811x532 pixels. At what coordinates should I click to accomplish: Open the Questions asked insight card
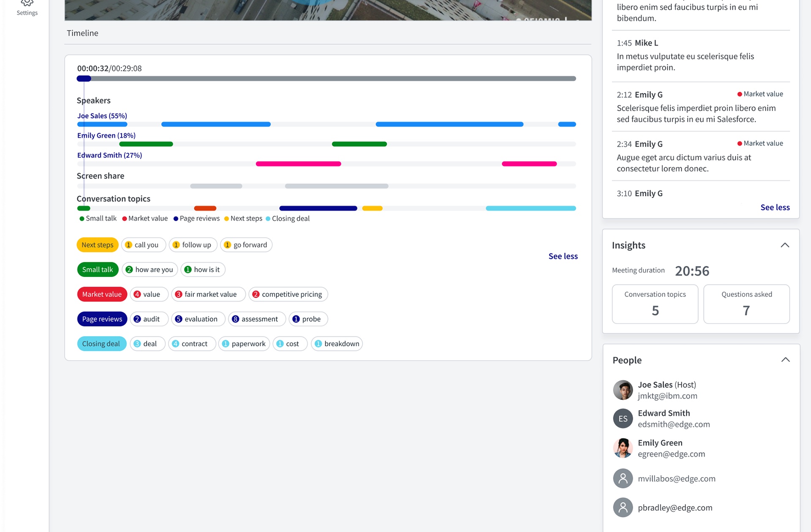click(746, 304)
